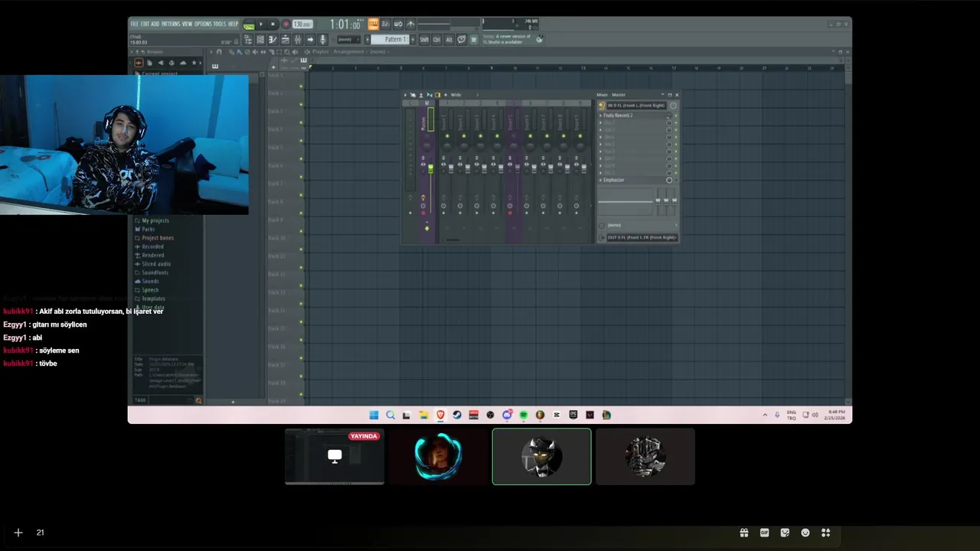
Task: Select the first orange browser tab icon
Action: point(139,63)
